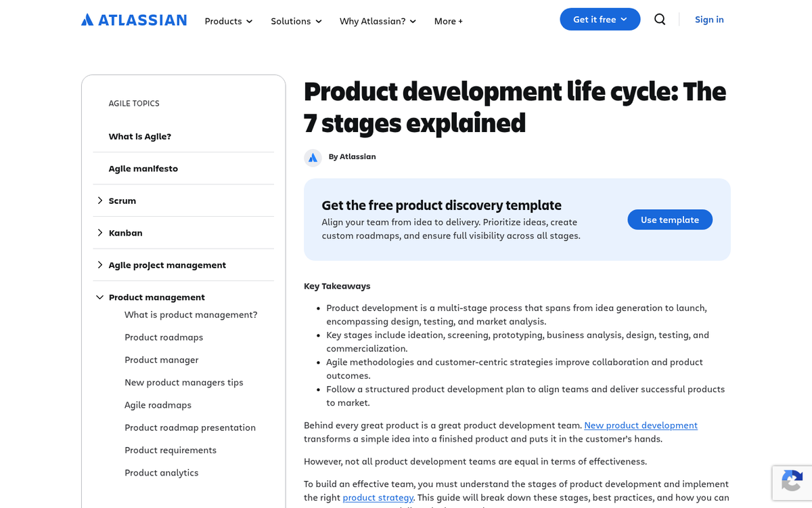Click the chevron beside Kanban

click(99, 232)
